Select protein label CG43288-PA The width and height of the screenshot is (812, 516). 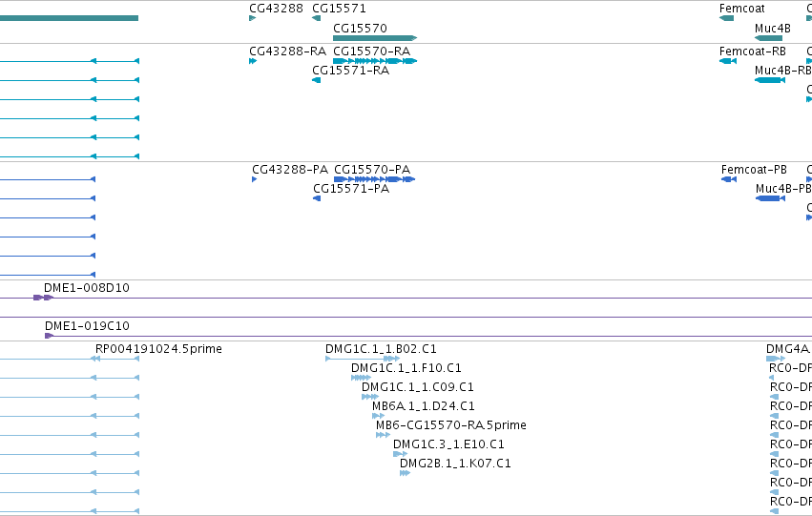(290, 169)
